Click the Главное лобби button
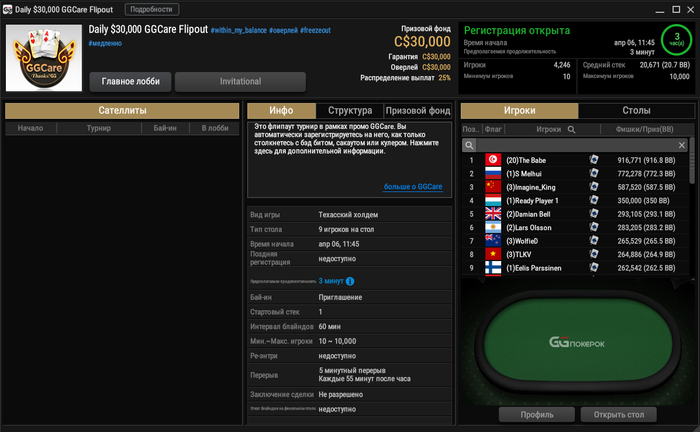The height and width of the screenshot is (432, 700). (130, 82)
